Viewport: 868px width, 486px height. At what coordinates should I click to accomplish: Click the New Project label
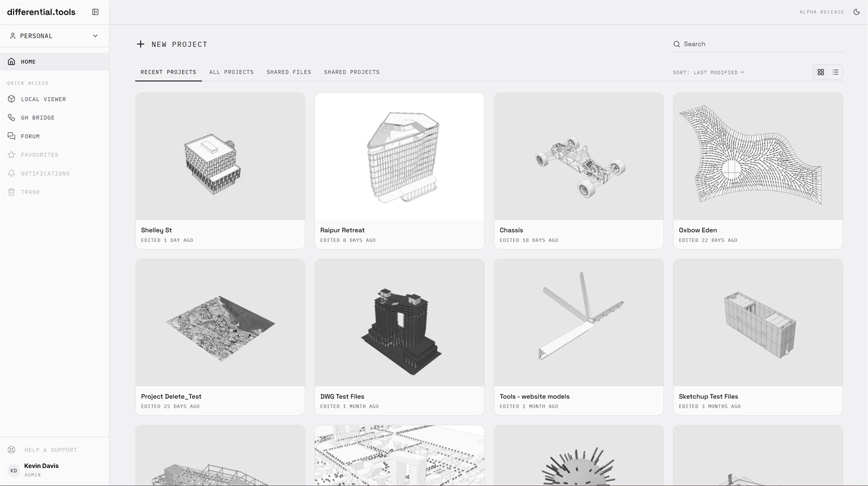(180, 45)
